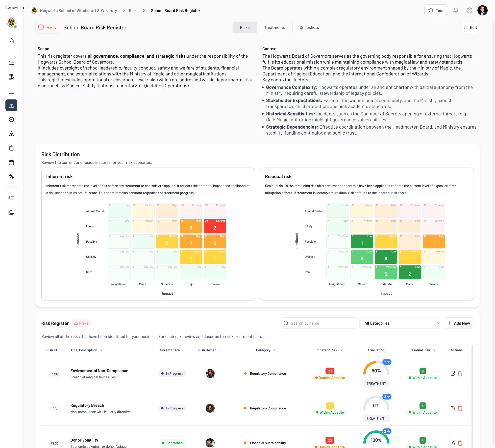Click the Controlled status badge for Donor Volatility
The height and width of the screenshot is (448, 495).
pos(172,443)
